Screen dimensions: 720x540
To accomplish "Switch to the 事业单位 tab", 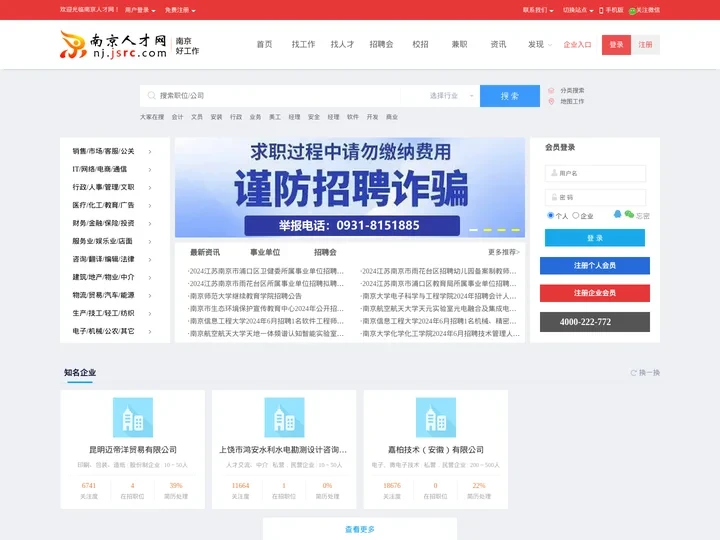I will [x=265, y=252].
